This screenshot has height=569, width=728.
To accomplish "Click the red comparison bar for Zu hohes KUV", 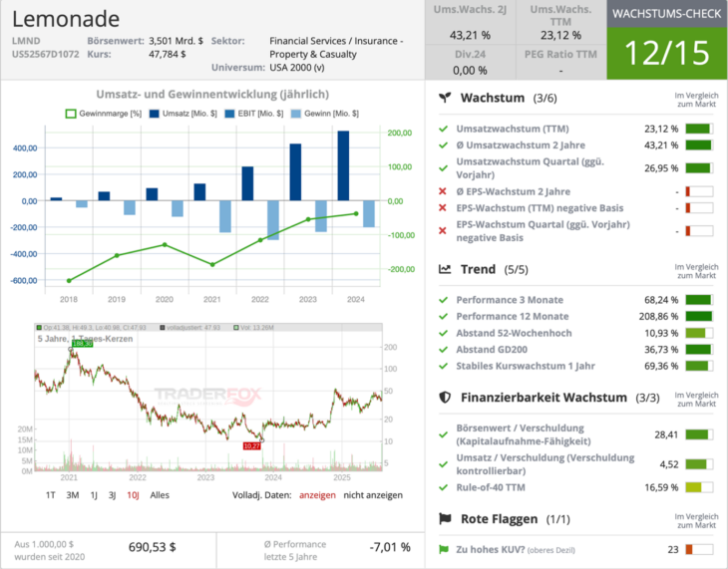I will pyautogui.click(x=699, y=549).
